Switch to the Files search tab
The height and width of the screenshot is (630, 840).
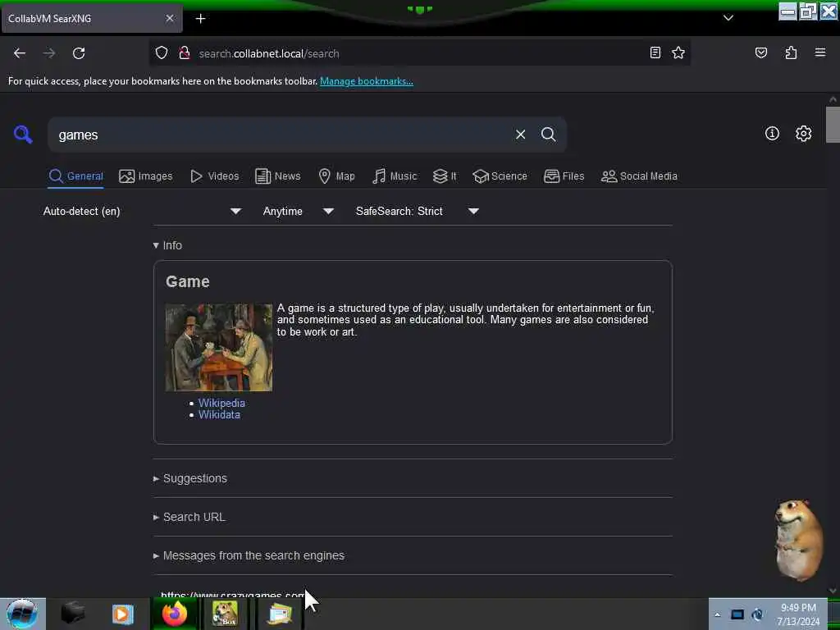[x=564, y=176]
